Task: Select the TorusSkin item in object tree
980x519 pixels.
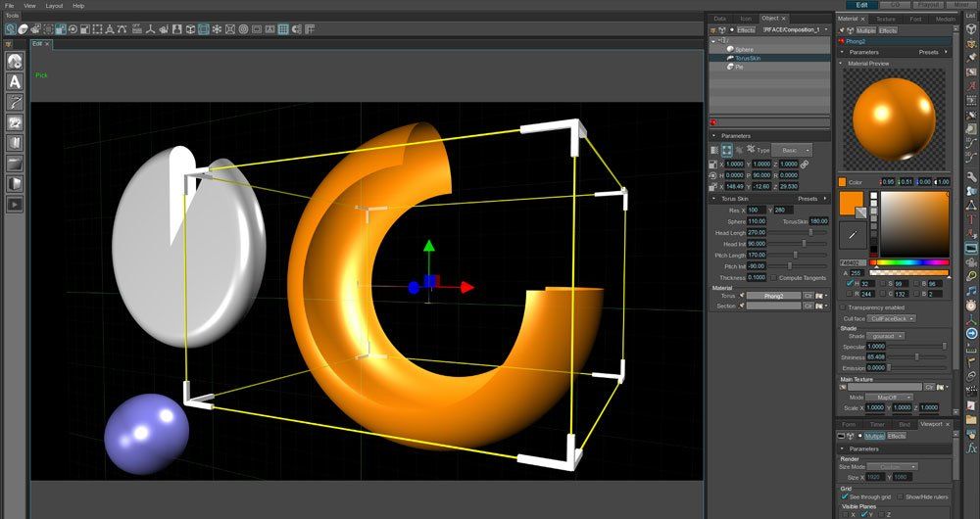Action: click(749, 58)
